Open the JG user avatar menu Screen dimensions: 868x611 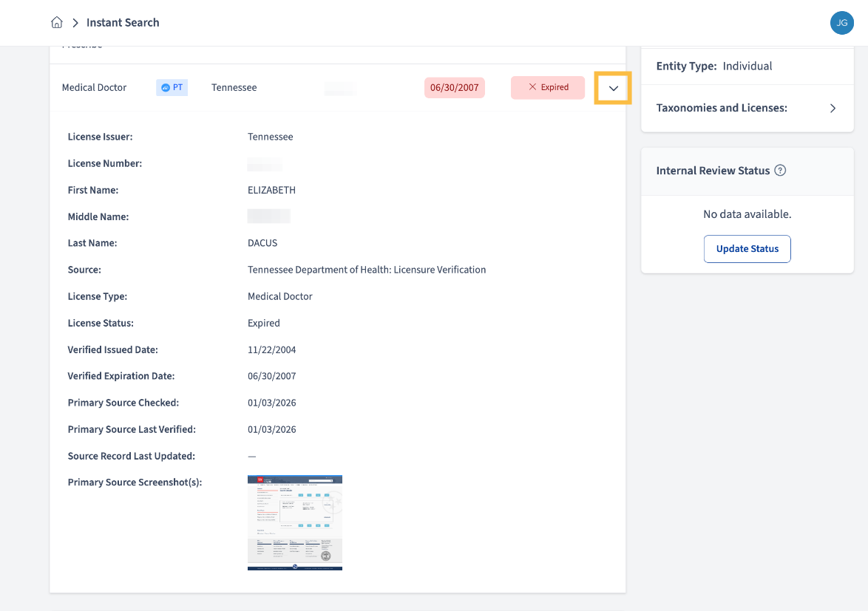pyautogui.click(x=841, y=23)
